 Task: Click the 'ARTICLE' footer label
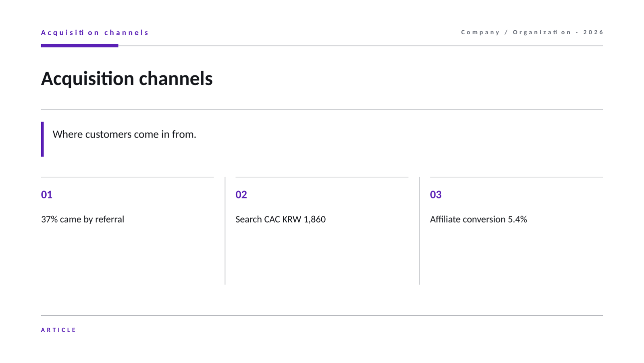58,330
